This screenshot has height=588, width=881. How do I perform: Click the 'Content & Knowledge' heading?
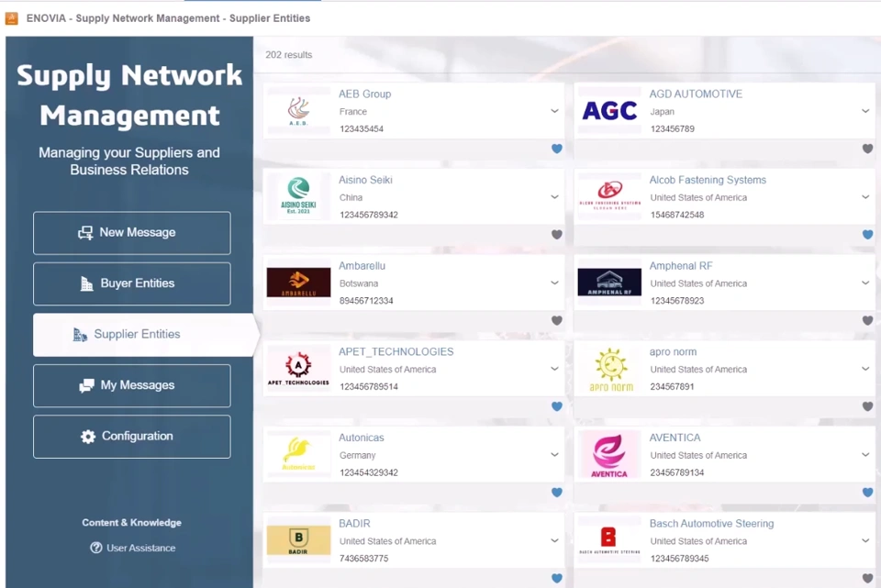[x=131, y=522]
